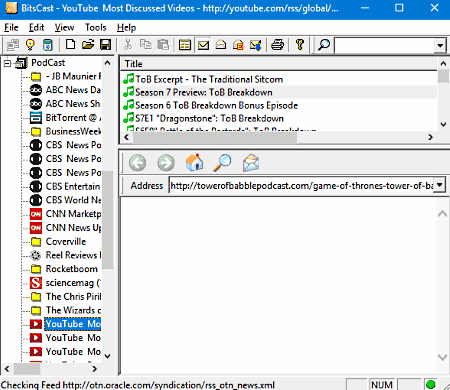Select the JB Maunier feed
Screen dimensions: 450x390
pos(73,76)
